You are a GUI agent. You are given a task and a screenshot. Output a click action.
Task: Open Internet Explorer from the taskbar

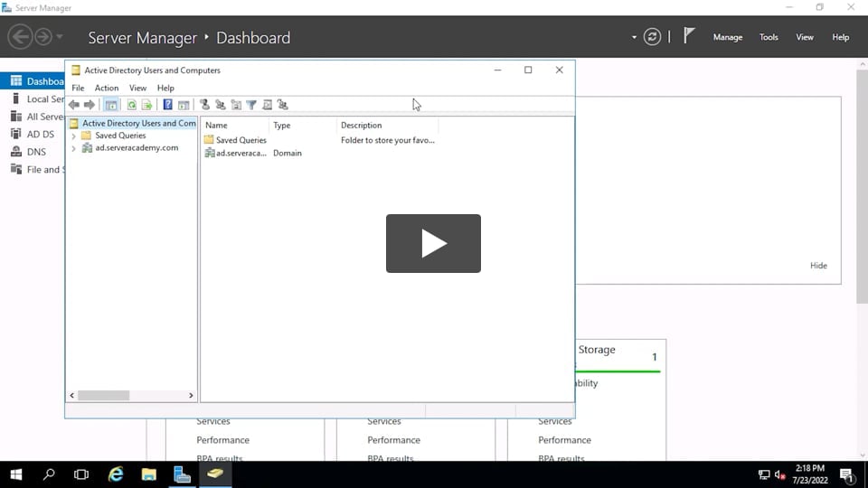point(116,474)
